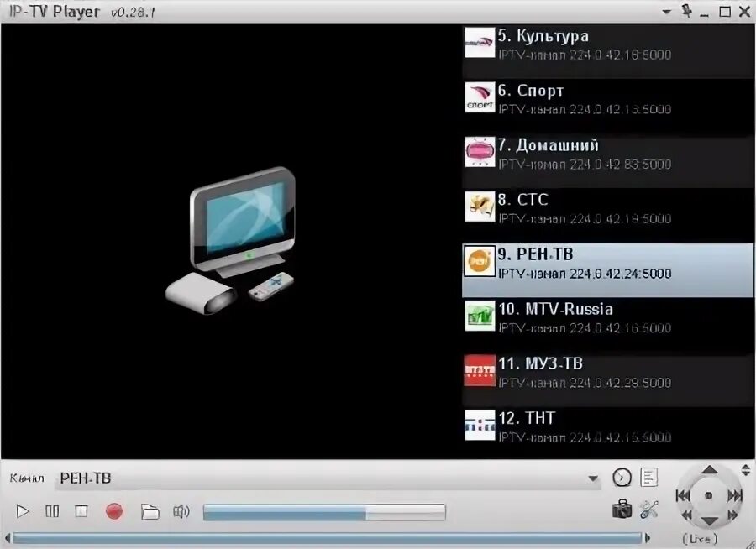Toggle the always-on-top pin icon
The height and width of the screenshot is (549, 756).
[x=687, y=11]
